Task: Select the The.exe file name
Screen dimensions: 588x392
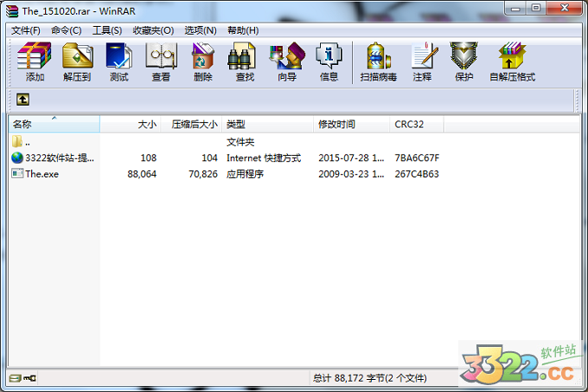Action: pyautogui.click(x=42, y=174)
